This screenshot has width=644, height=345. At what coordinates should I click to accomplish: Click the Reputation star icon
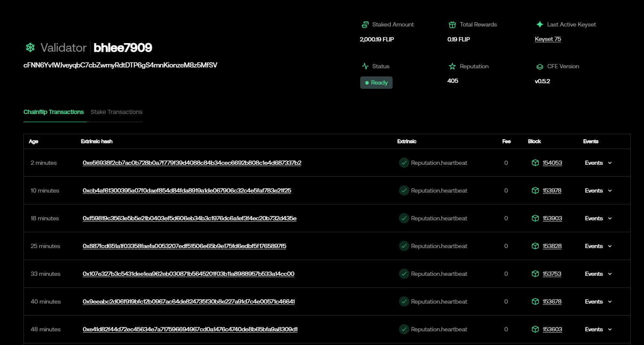(452, 66)
